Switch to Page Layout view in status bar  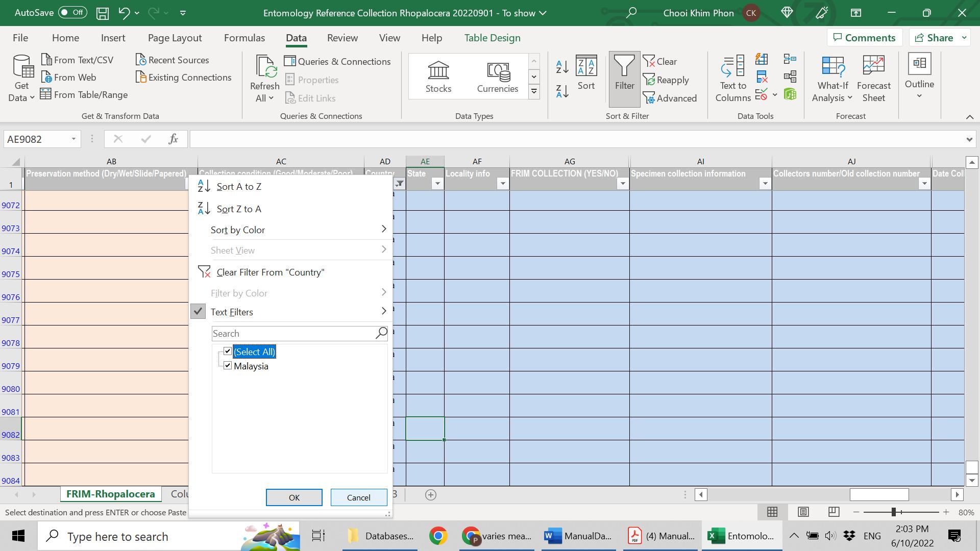[x=803, y=512]
